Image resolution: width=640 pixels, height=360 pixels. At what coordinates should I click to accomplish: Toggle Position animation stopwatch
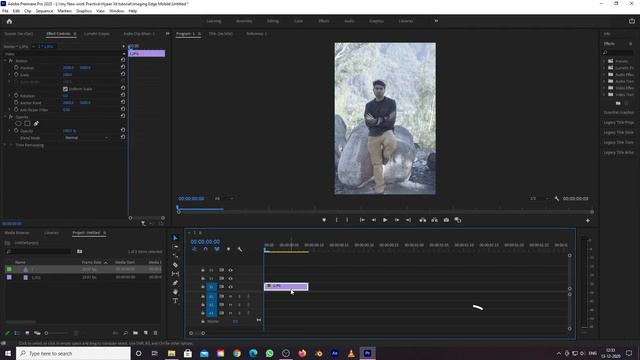coord(16,67)
